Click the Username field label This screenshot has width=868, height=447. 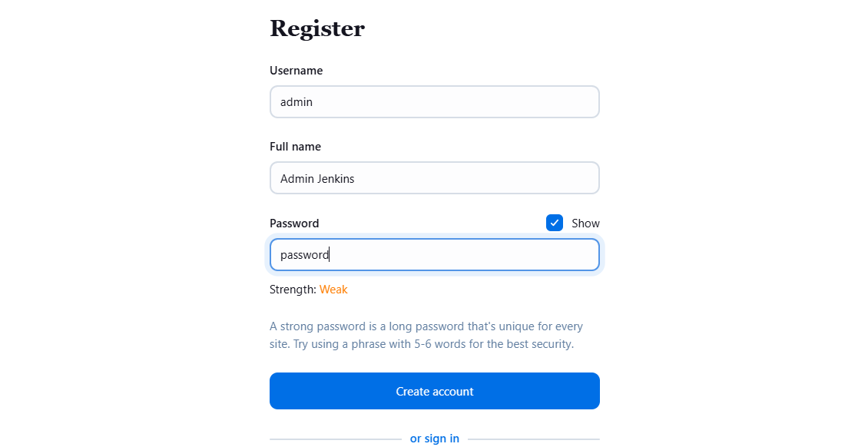[x=297, y=71]
